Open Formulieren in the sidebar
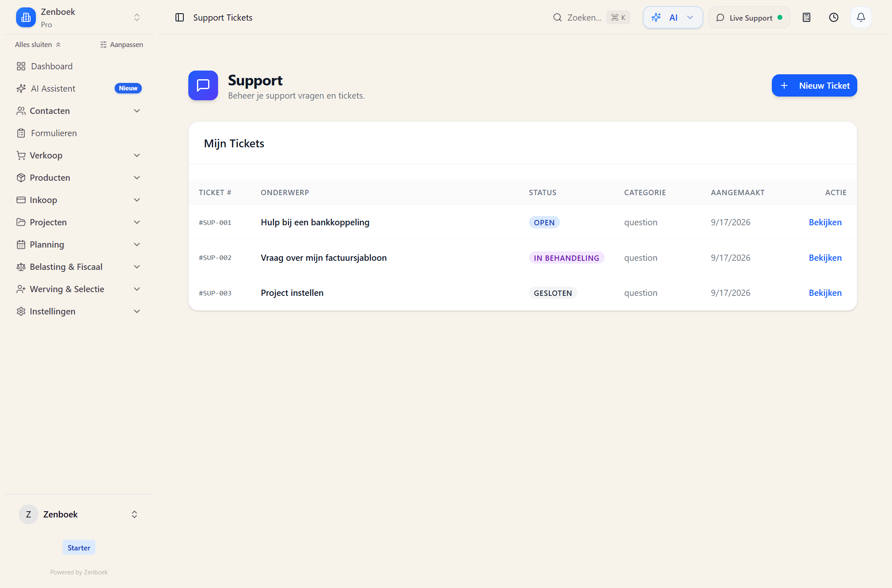The width and height of the screenshot is (892, 588). pyautogui.click(x=78, y=133)
